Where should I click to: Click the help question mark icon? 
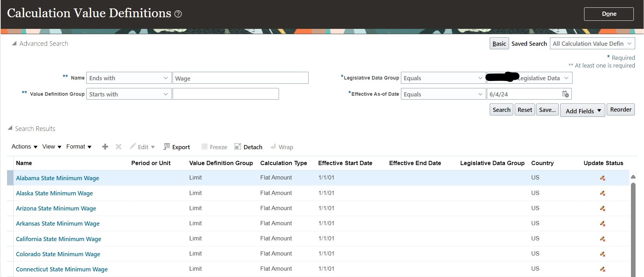tap(178, 14)
